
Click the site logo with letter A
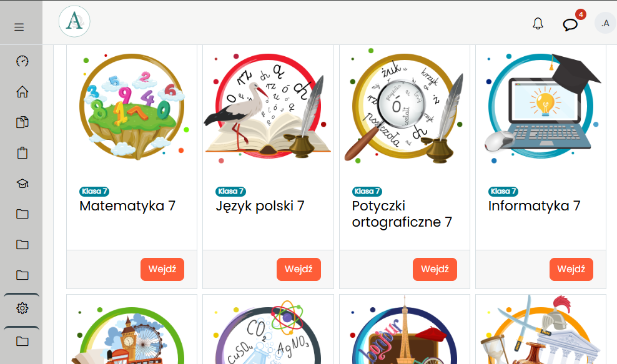[x=74, y=21]
